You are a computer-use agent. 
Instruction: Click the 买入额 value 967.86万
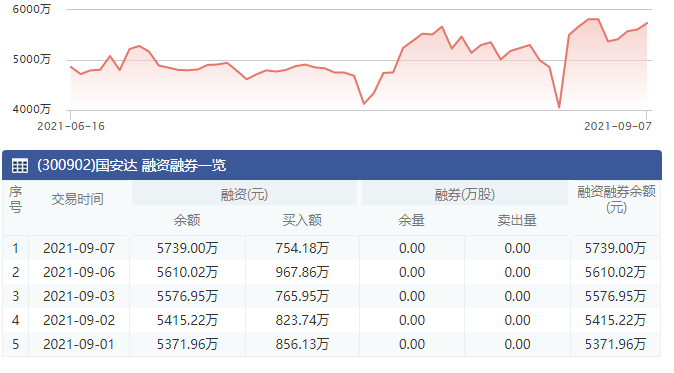(302, 272)
